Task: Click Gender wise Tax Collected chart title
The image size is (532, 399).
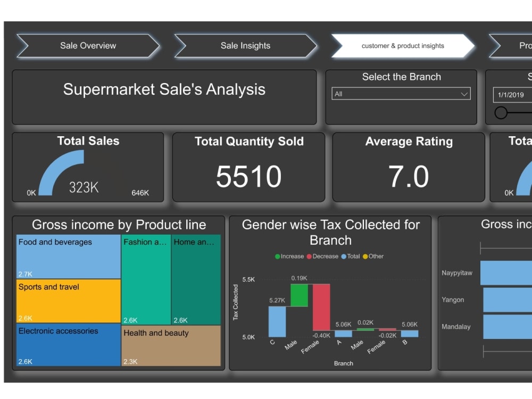Action: 331,232
